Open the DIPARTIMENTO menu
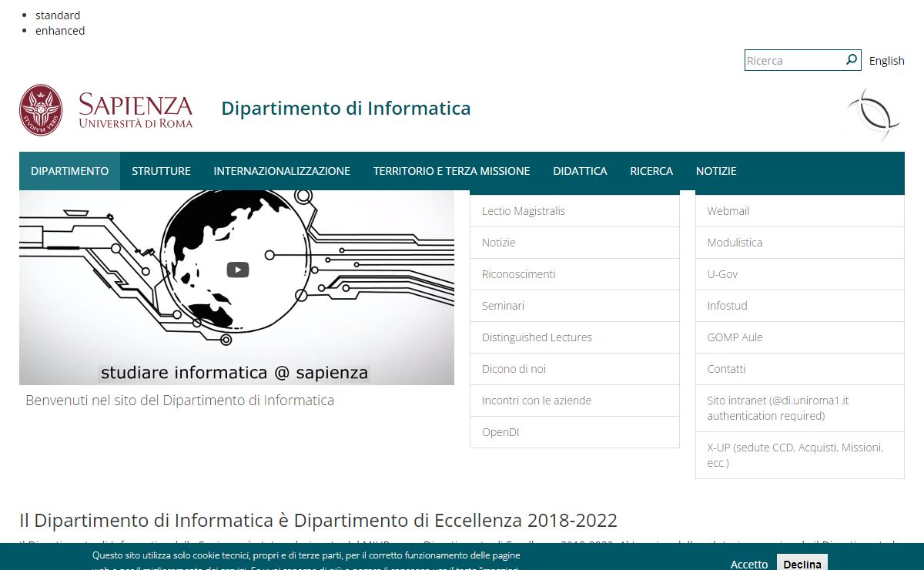Viewport: 924px width, 570px height. tap(70, 171)
